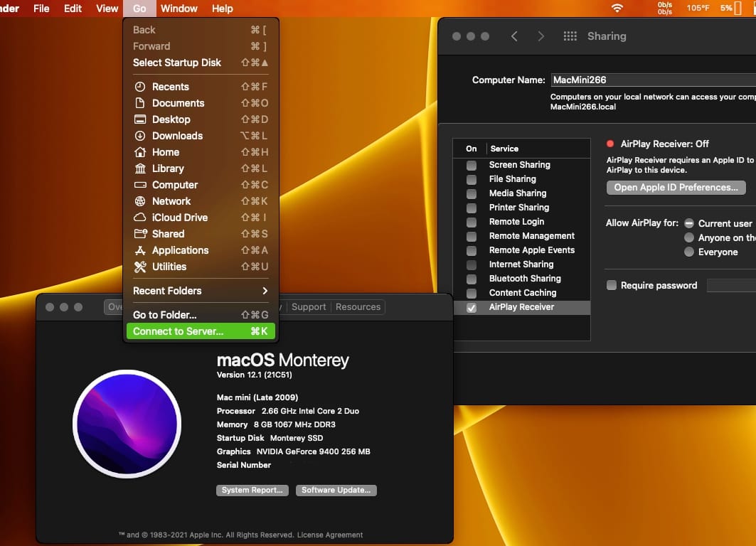
Task: Select the File Sharing service label
Action: 513,178
